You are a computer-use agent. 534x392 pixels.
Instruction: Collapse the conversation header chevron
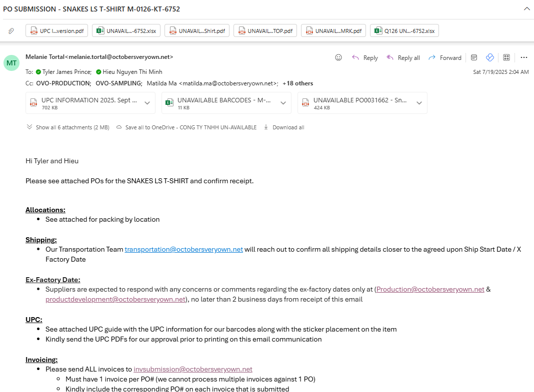(526, 8)
